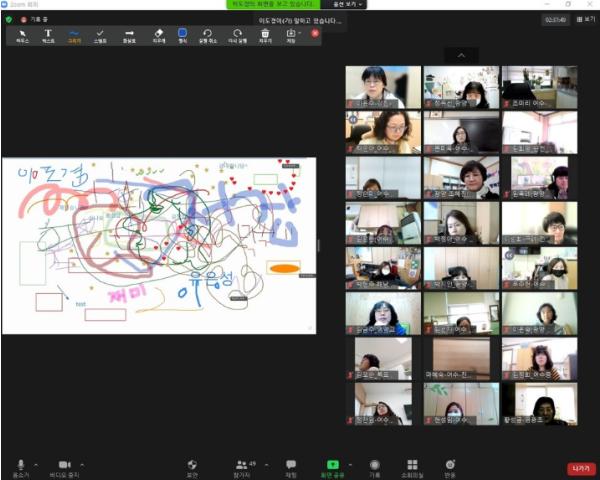Toggle meeting recording
600x480 pixels.
(x=374, y=466)
